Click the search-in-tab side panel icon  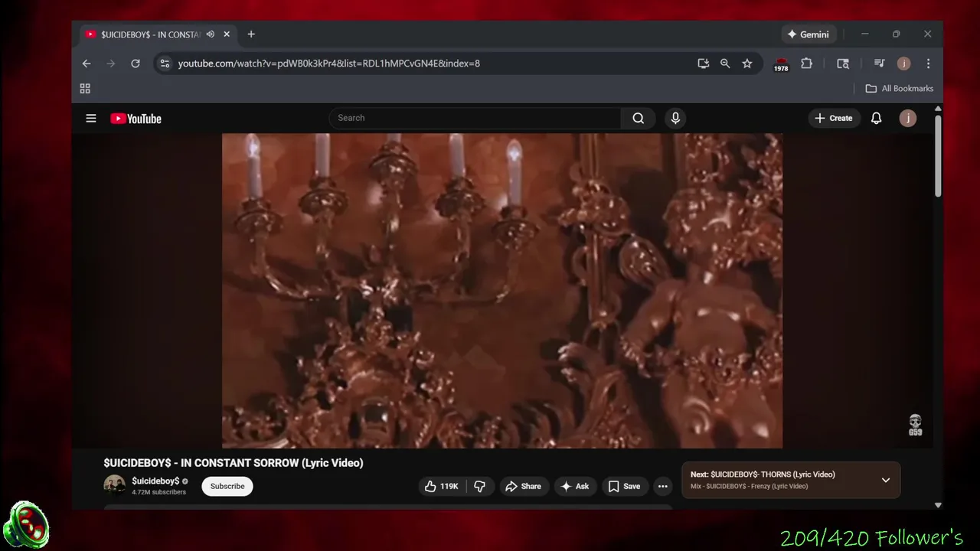[x=843, y=64]
